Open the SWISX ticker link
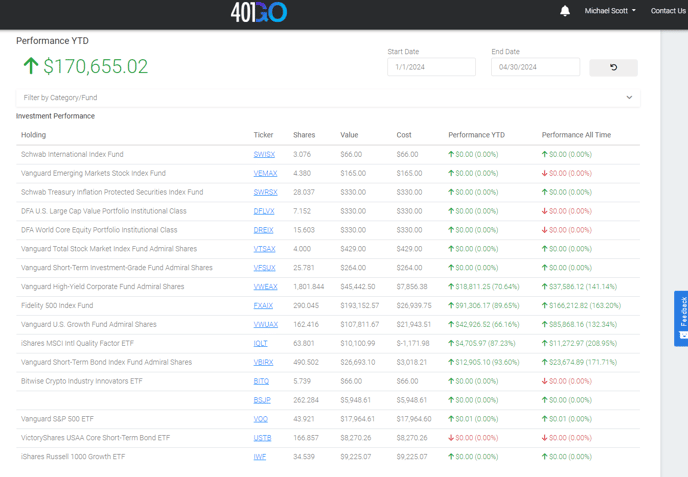 (x=264, y=155)
